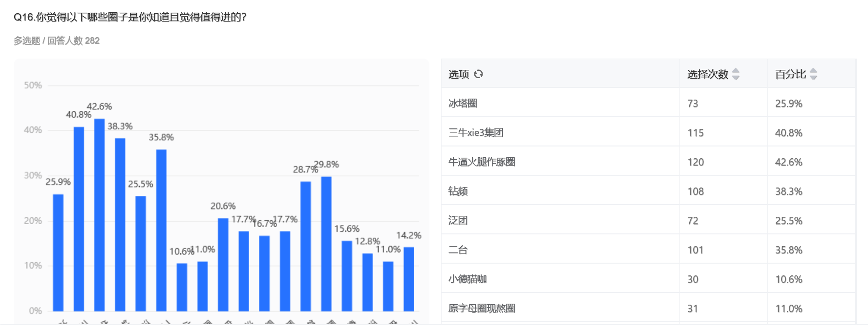Image resolution: width=868 pixels, height=333 pixels.
Task: Select the first bar labeled 25.9%
Action: tap(58, 252)
